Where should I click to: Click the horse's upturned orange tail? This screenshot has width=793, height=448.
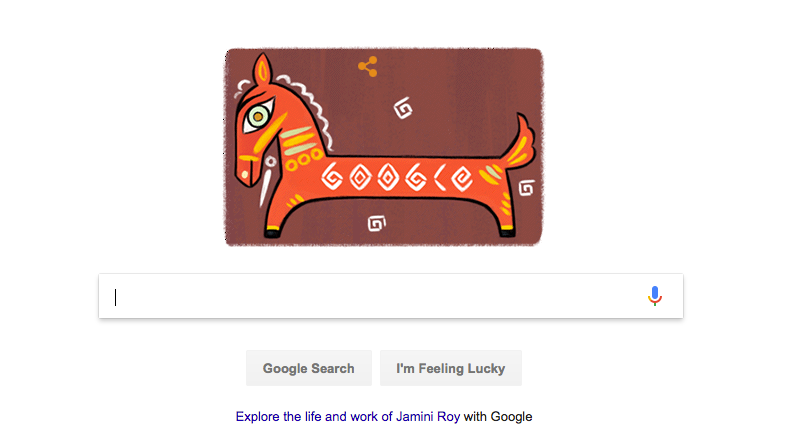519,140
